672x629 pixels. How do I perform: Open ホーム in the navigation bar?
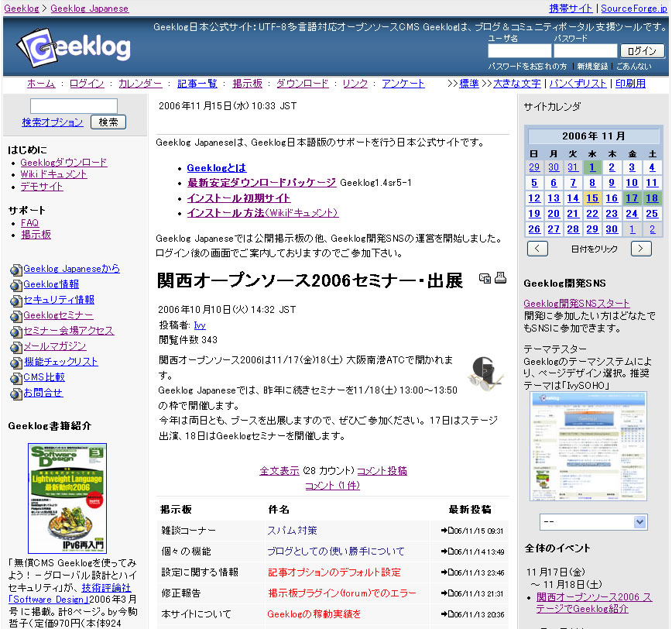(x=41, y=84)
